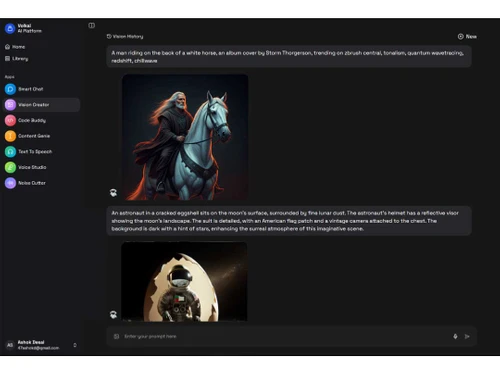
Task: Open Text To Speech label
Action: click(35, 152)
